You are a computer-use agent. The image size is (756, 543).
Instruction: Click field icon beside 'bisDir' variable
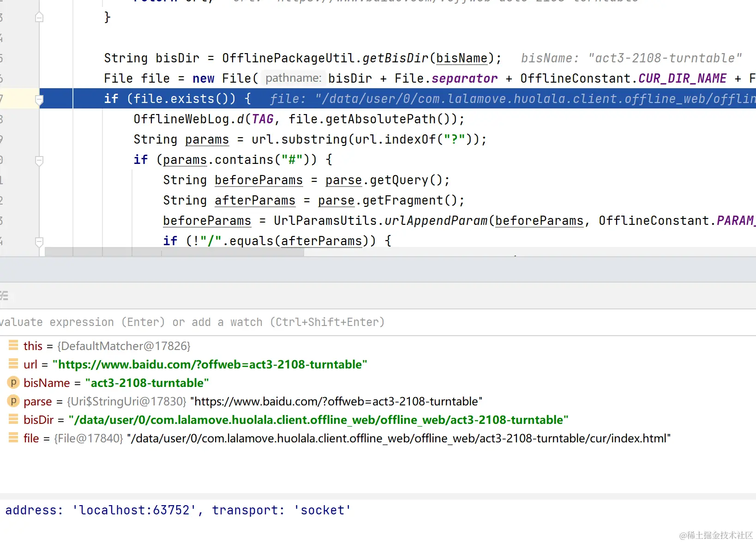(13, 419)
